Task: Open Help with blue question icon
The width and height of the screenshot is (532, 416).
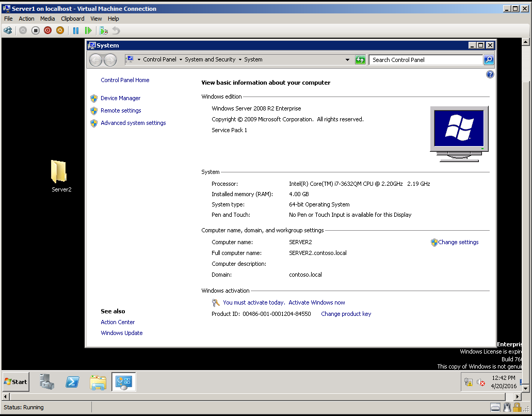Action: [490, 74]
